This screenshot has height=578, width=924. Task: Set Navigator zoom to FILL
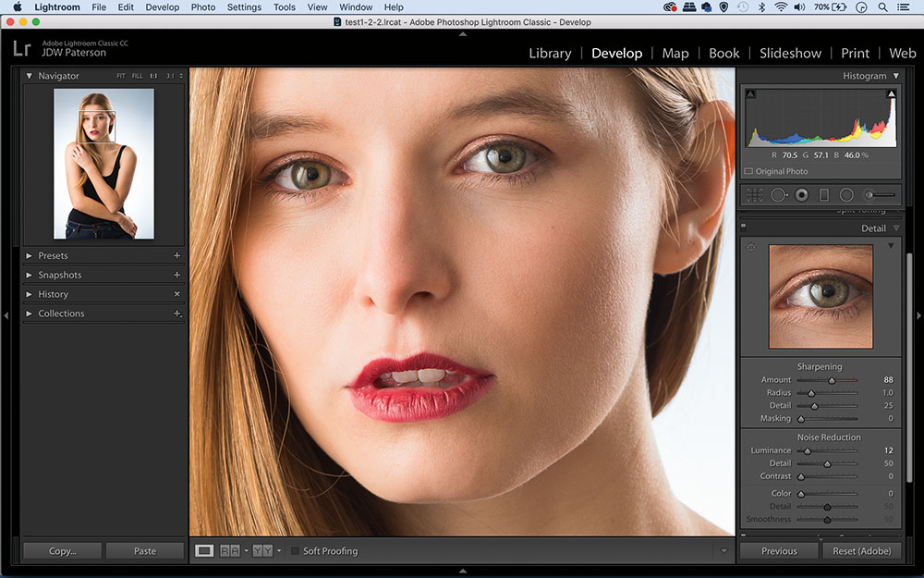coord(138,76)
